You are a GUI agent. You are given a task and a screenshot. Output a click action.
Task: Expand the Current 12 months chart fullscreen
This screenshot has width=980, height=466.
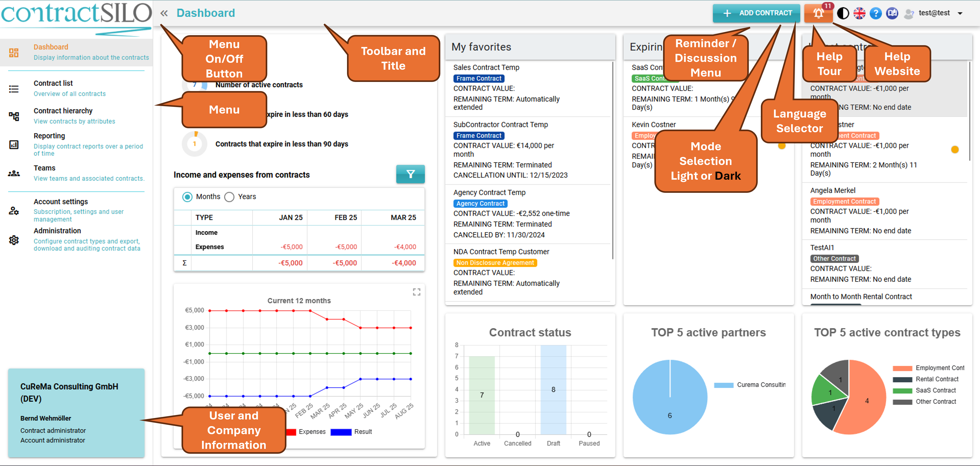416,292
